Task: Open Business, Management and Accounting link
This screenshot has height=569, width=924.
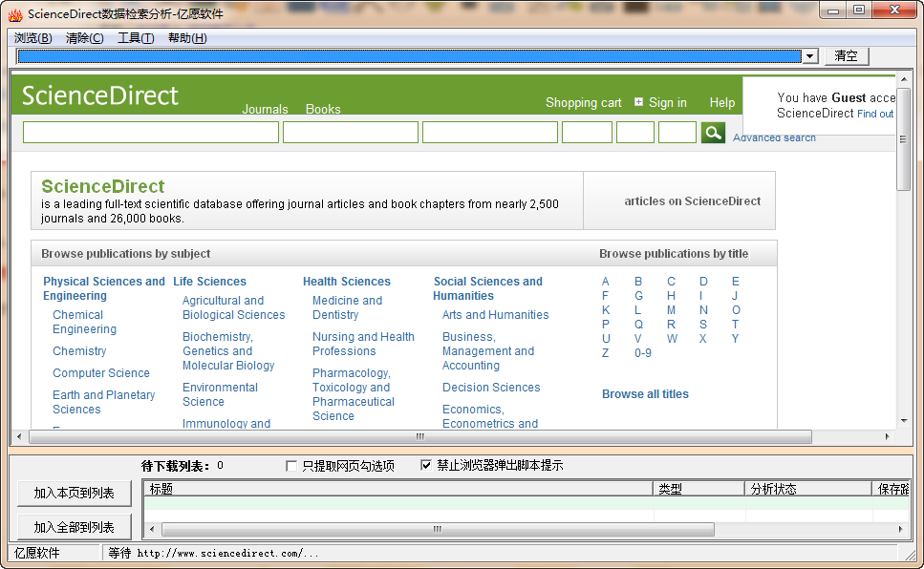Action: click(488, 351)
